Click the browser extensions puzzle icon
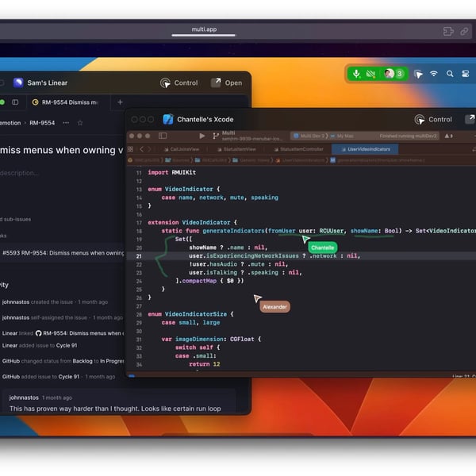The height and width of the screenshot is (476, 476). [447, 31]
